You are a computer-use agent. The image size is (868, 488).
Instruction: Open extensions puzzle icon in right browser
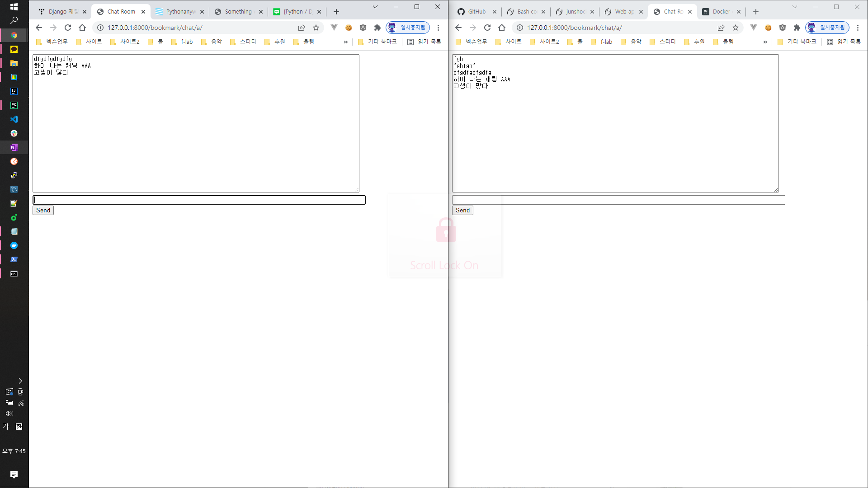coord(797,28)
